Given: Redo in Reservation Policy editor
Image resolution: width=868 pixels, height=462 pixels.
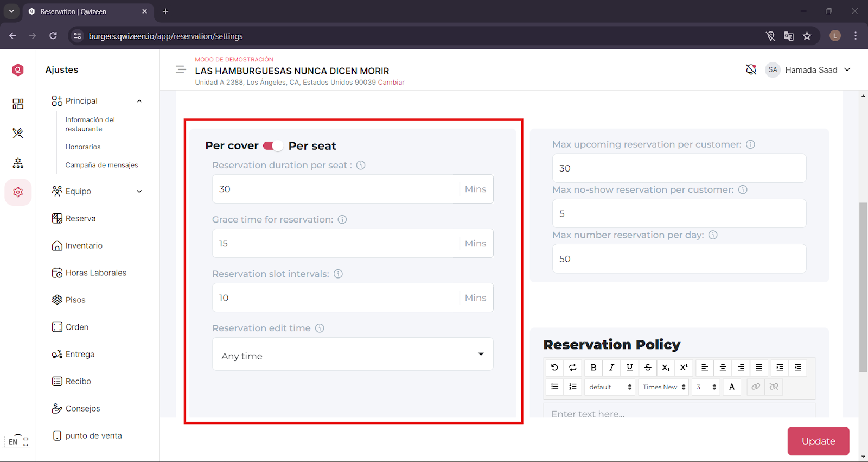Looking at the screenshot, I should (x=573, y=368).
